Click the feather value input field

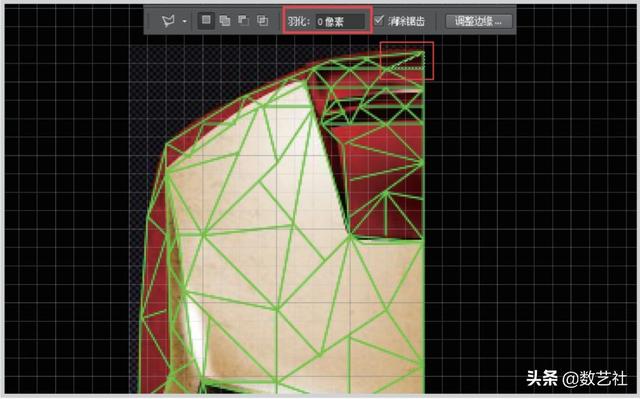(340, 21)
